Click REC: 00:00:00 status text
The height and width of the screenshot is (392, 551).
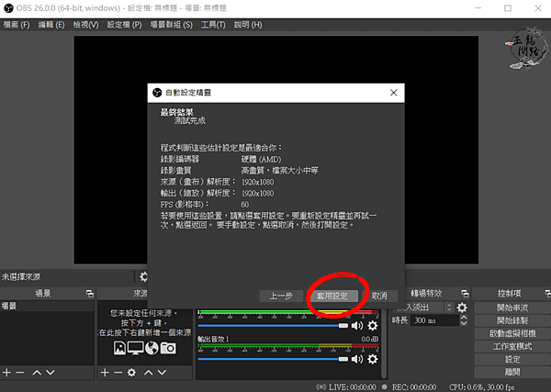(x=414, y=387)
